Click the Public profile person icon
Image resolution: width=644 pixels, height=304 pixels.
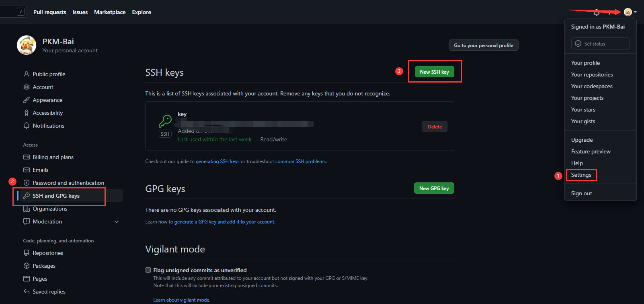[27, 74]
